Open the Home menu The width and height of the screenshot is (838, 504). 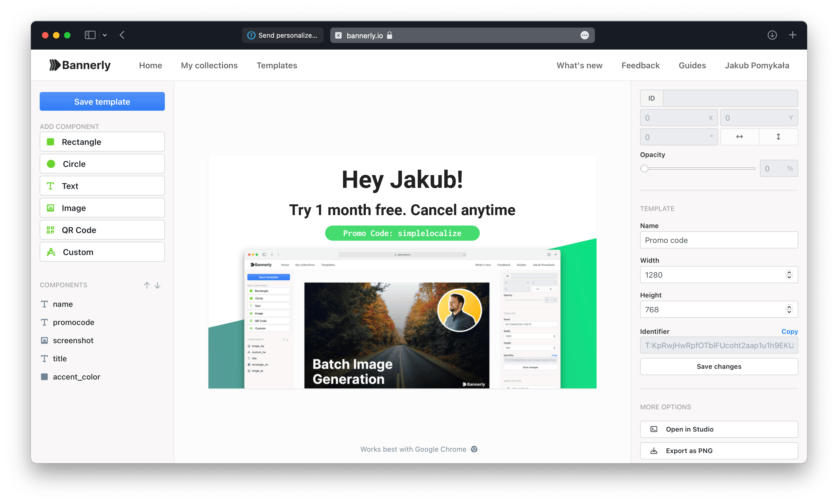click(150, 65)
